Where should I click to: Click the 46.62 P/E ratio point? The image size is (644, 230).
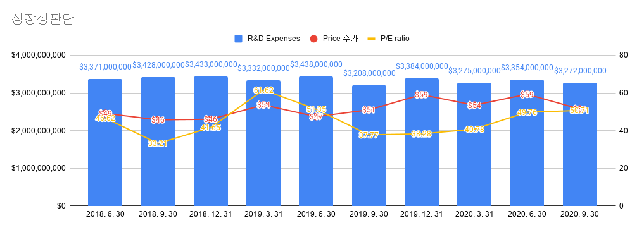coord(105,118)
